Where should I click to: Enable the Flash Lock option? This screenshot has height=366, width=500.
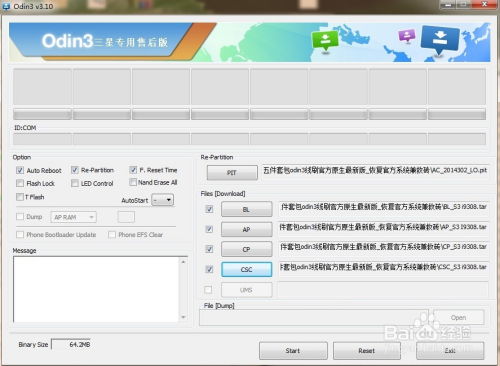point(20,183)
